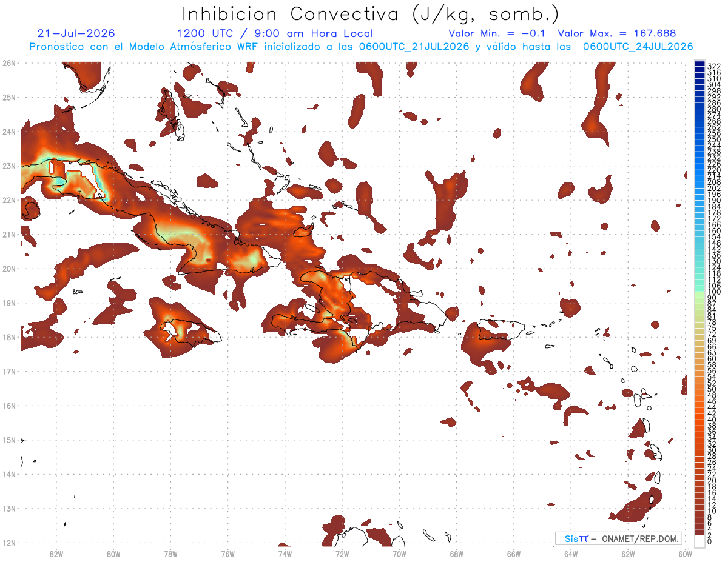This screenshot has width=728, height=562.
Task: Click the "60" label on the color scale
Action: [712, 358]
